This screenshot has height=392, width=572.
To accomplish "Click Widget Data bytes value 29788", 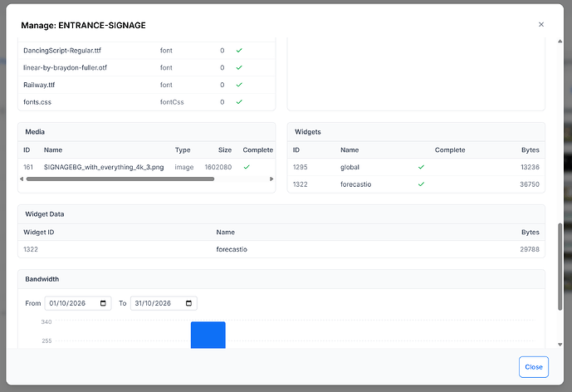I will point(530,249).
